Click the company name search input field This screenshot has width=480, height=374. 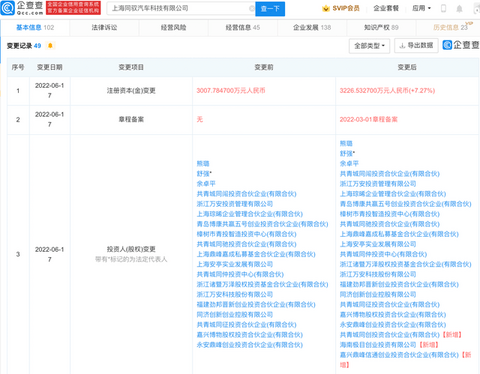(181, 8)
